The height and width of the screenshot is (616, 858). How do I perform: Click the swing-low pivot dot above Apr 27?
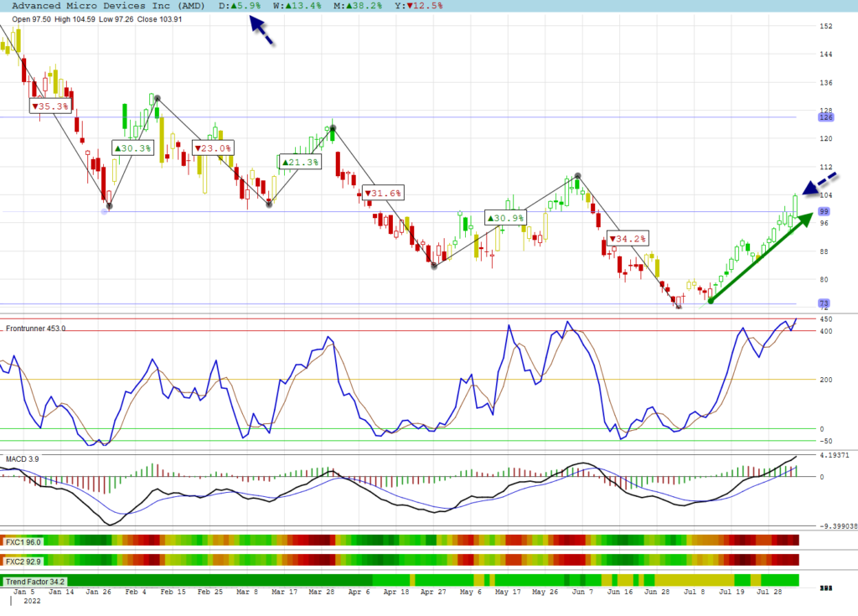point(434,267)
